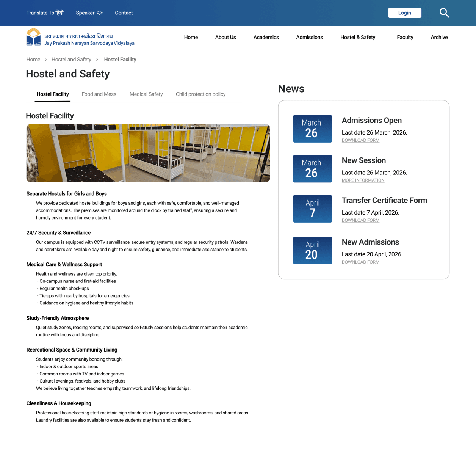Open the Admissions menu
This screenshot has height=452, width=476.
pyautogui.click(x=310, y=37)
